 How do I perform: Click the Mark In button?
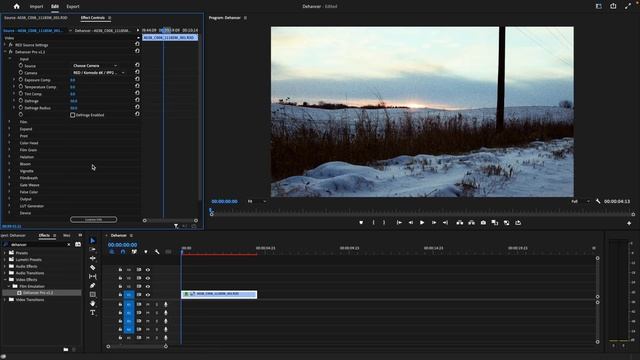coord(373,223)
